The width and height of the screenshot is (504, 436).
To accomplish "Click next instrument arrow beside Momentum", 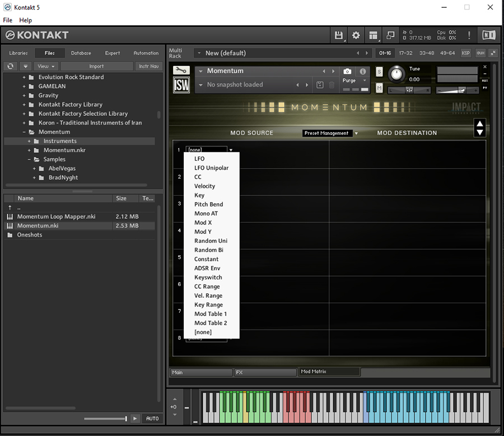I will coord(333,71).
